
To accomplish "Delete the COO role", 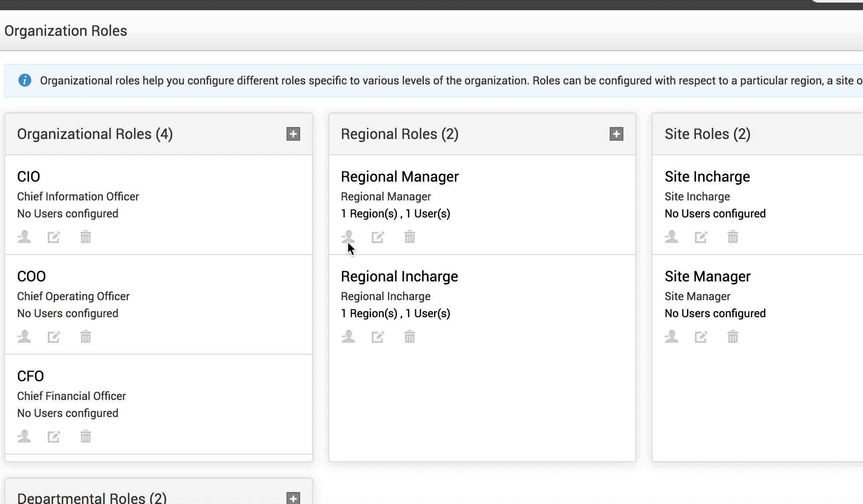I will click(x=86, y=336).
